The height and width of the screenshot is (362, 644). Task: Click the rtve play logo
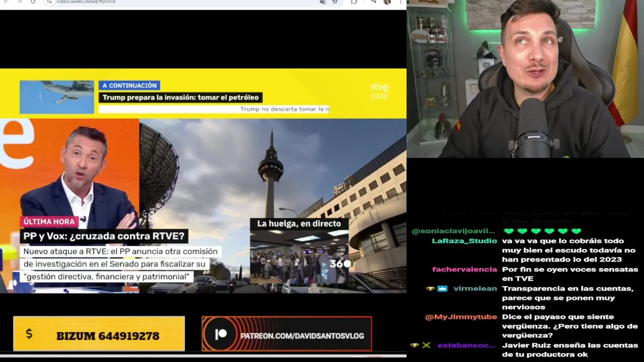coord(380,92)
